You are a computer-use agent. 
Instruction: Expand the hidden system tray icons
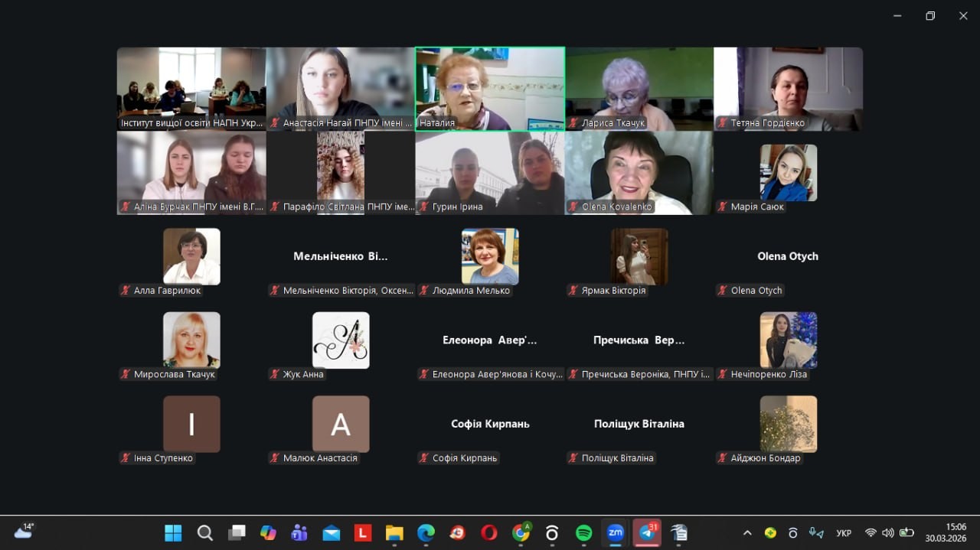click(747, 533)
